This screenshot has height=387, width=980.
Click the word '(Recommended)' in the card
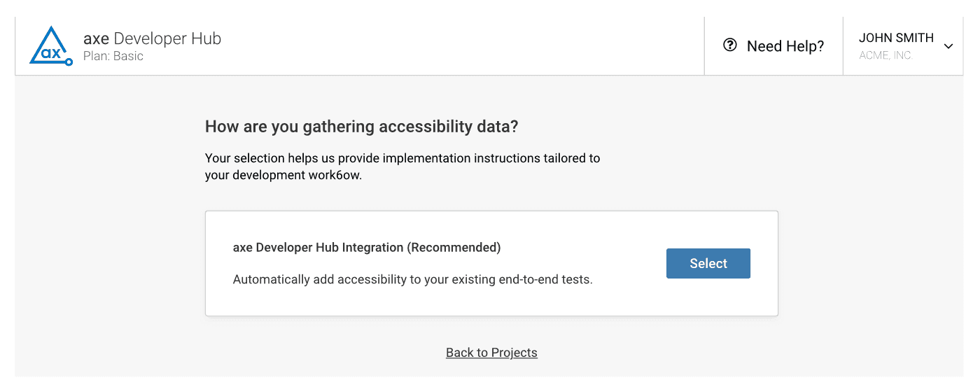coord(454,247)
